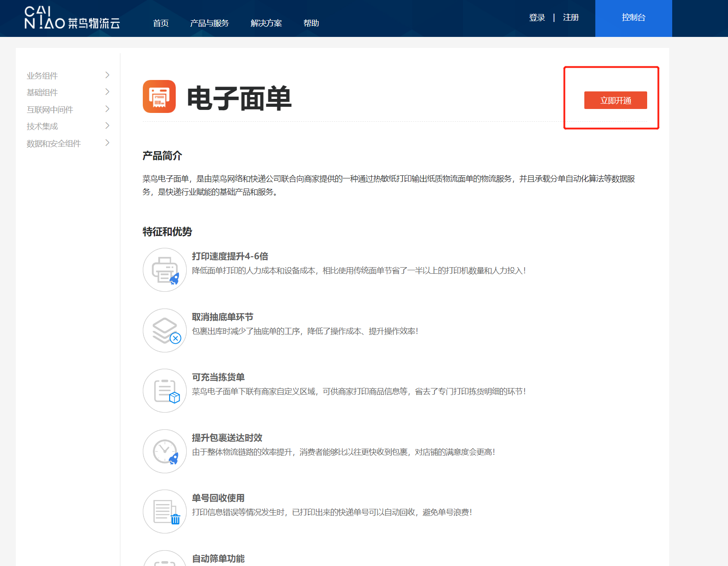This screenshot has width=728, height=566.
Task: Click the description starting 打印信息错误等情况
Action: 332,512
